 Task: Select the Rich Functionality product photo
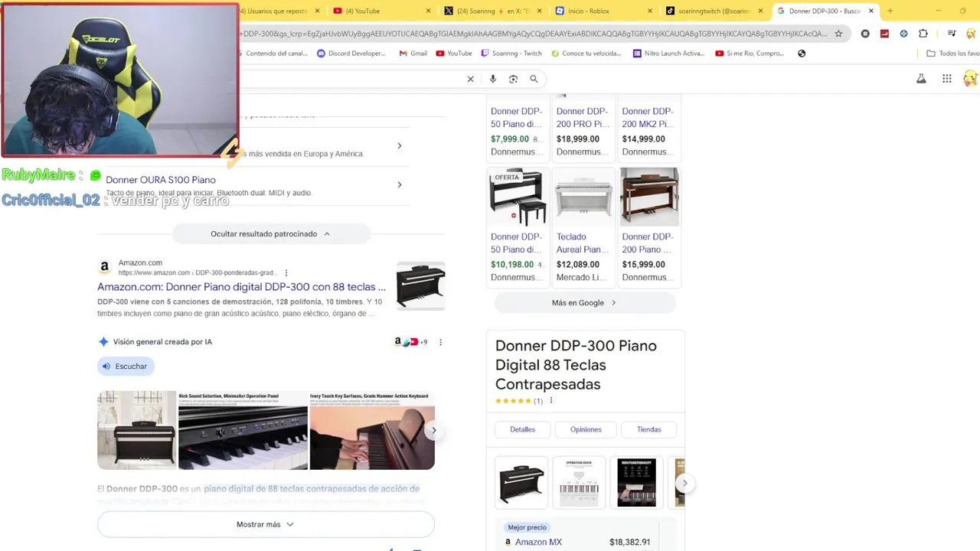(x=636, y=483)
